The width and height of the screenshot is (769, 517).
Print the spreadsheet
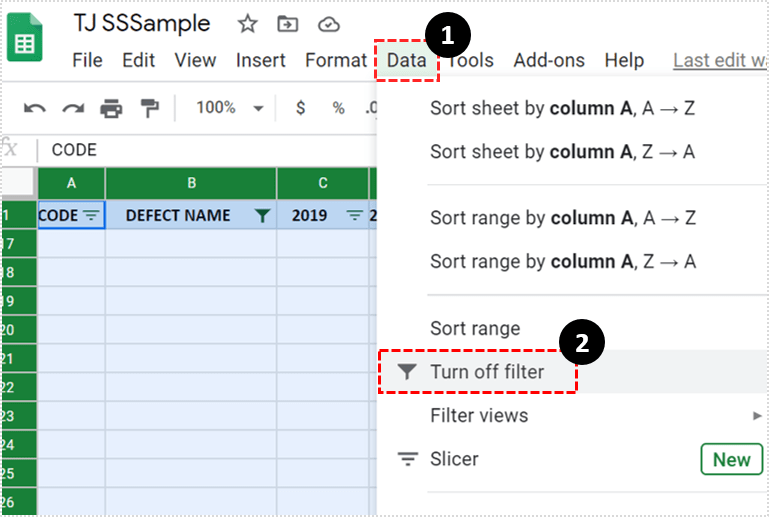point(111,108)
